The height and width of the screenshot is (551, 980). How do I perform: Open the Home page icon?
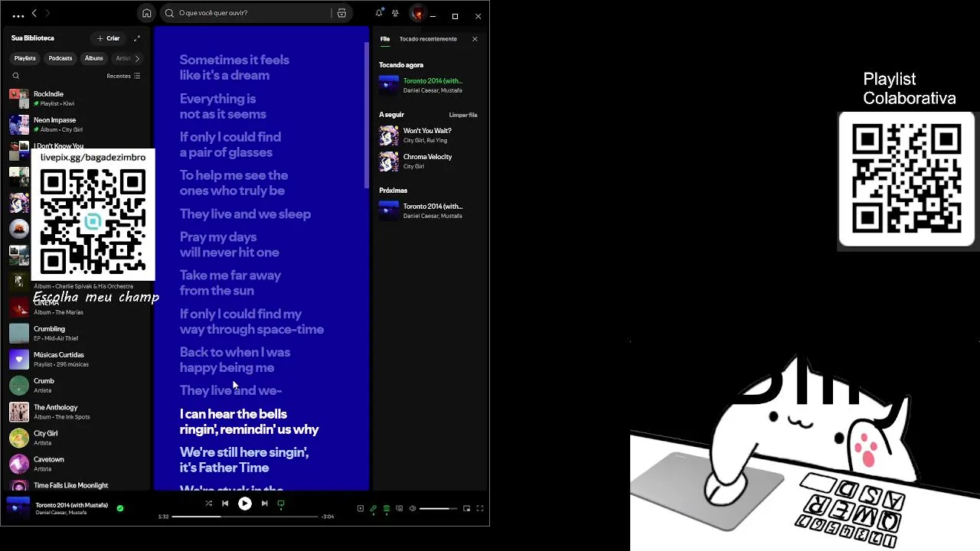click(147, 13)
